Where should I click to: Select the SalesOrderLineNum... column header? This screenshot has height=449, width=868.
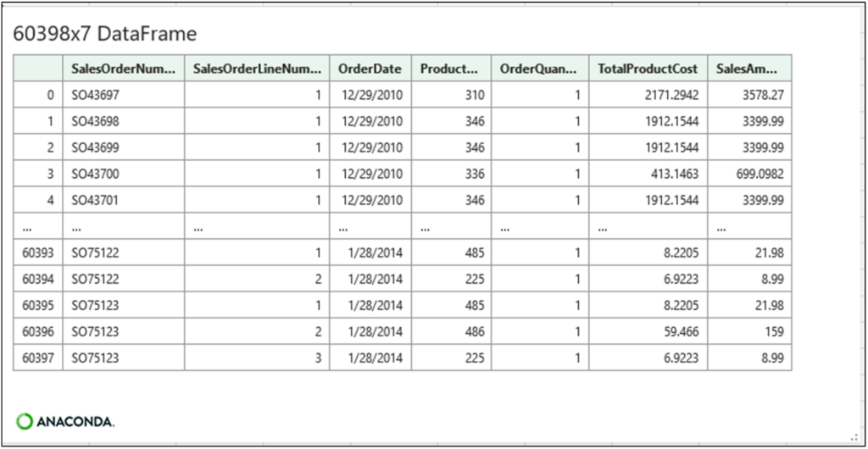(257, 69)
